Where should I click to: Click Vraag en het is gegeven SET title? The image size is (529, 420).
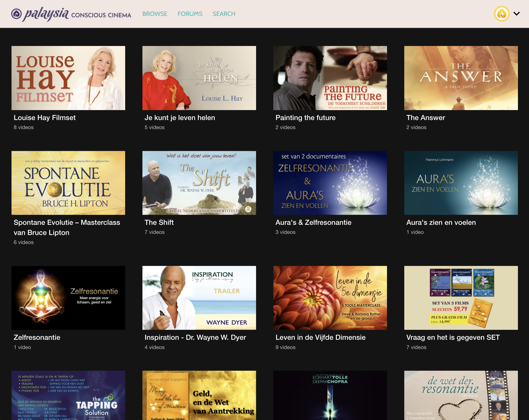tap(453, 337)
